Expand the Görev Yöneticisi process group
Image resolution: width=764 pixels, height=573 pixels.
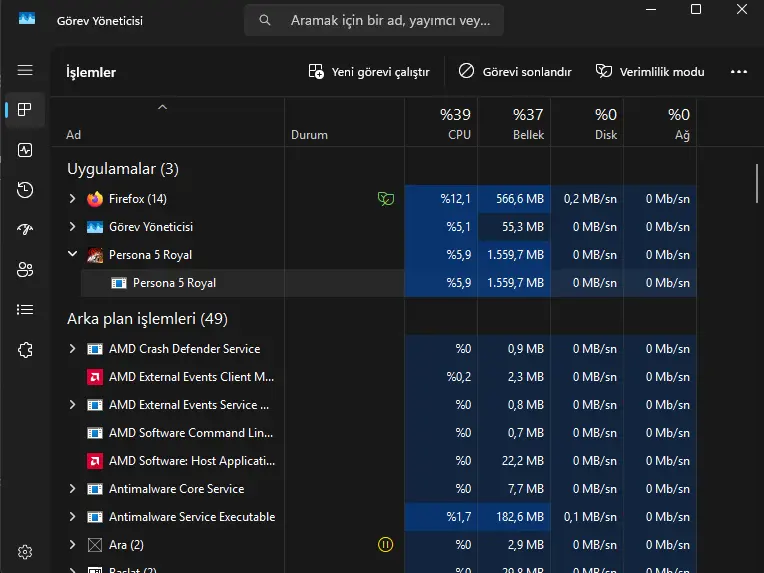72,227
